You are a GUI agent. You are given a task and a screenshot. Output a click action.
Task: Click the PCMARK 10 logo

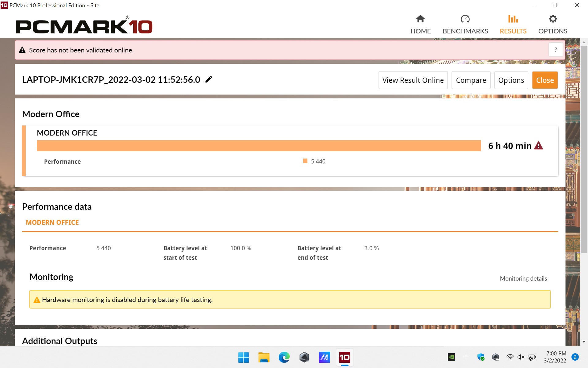(84, 25)
